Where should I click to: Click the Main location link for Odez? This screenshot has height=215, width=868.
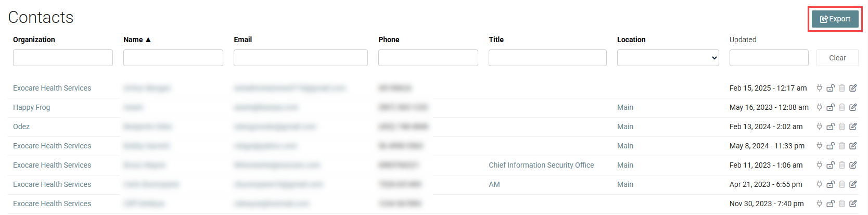pos(625,127)
